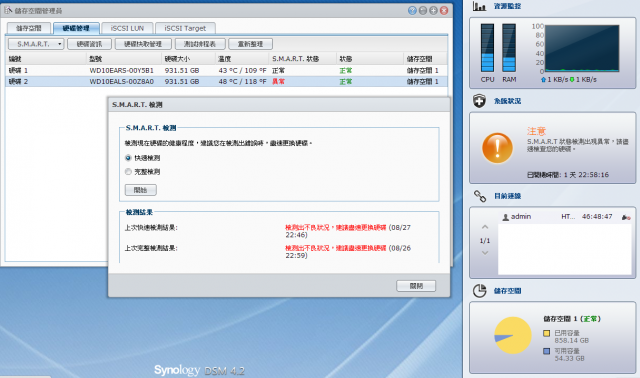The height and width of the screenshot is (378, 640).
Task: Sort by the 型號 column header
Action: [x=124, y=59]
